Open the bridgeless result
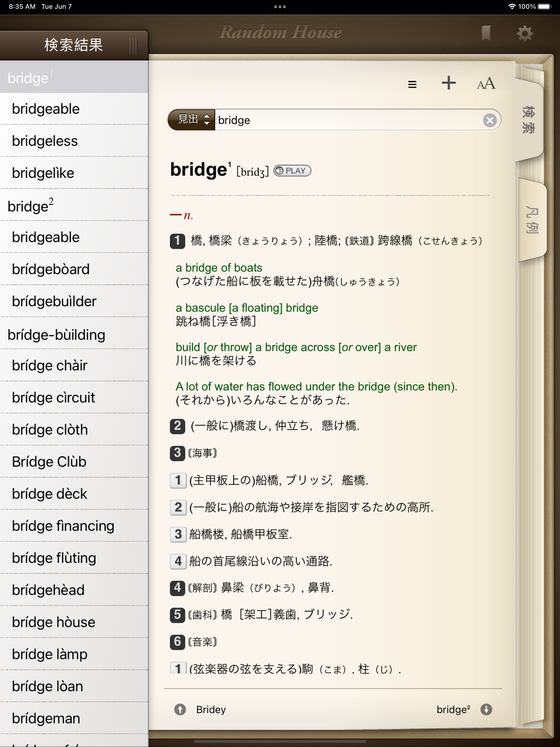The height and width of the screenshot is (747, 560). click(45, 141)
